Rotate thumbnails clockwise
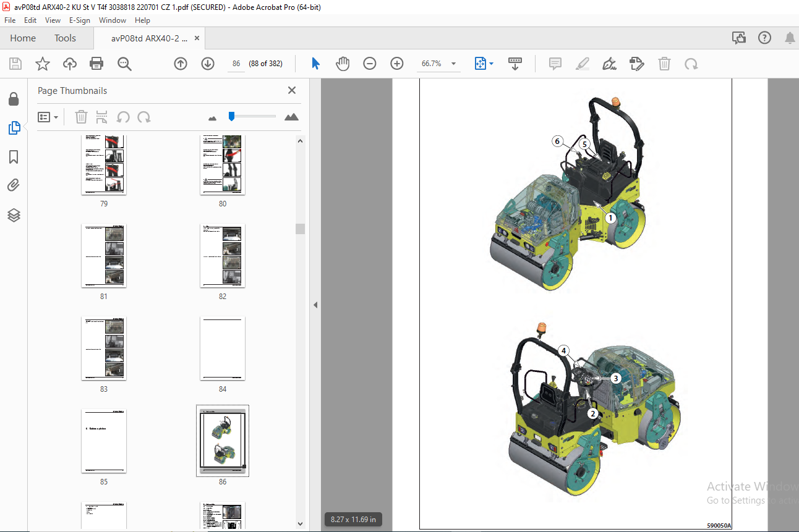Viewport: 799px width, 532px height. [144, 117]
